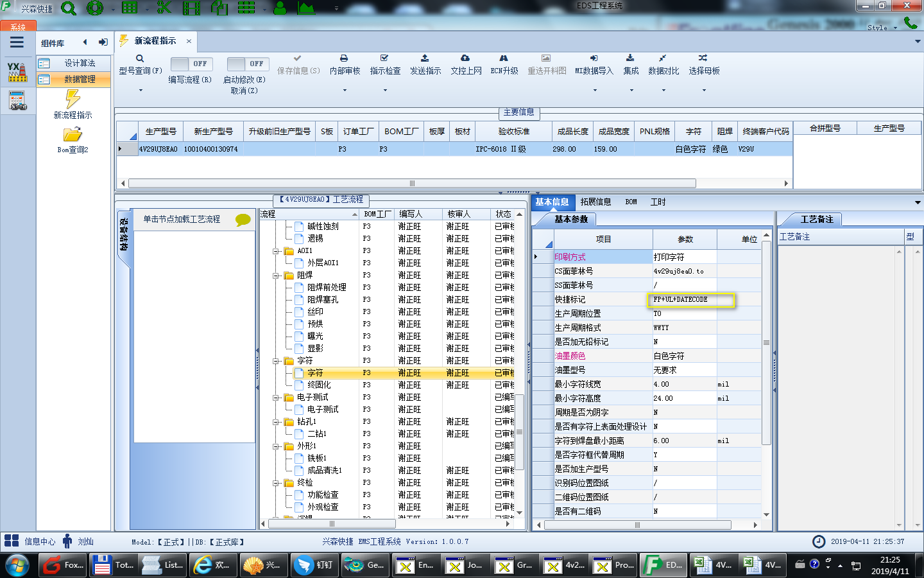The width and height of the screenshot is (924, 578).
Task: Collapse the 字符 folder tree node
Action: click(276, 361)
